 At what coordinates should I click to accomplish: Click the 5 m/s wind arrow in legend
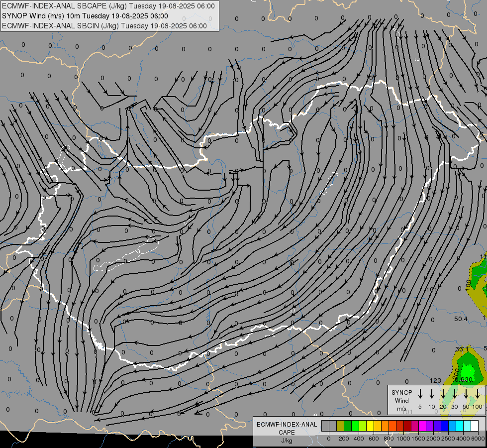420,393
